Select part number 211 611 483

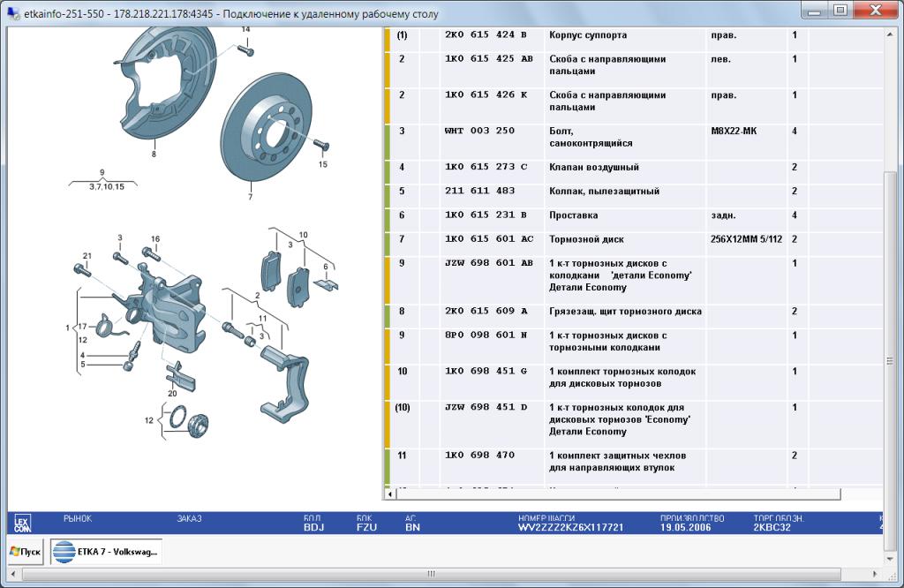pyautogui.click(x=479, y=191)
